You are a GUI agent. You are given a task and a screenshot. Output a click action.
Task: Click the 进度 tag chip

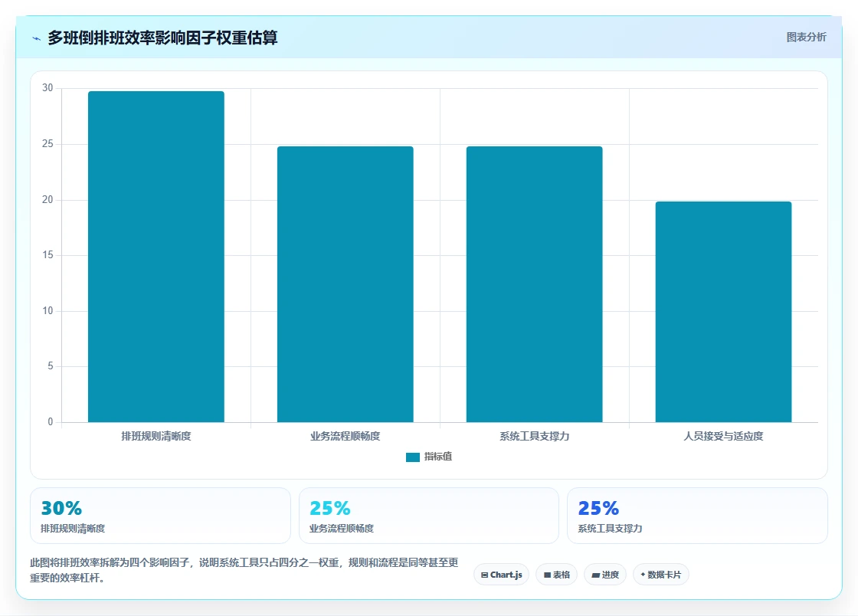tap(605, 575)
